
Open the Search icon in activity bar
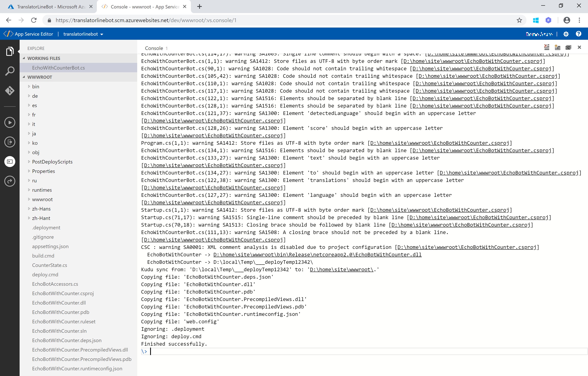[10, 71]
